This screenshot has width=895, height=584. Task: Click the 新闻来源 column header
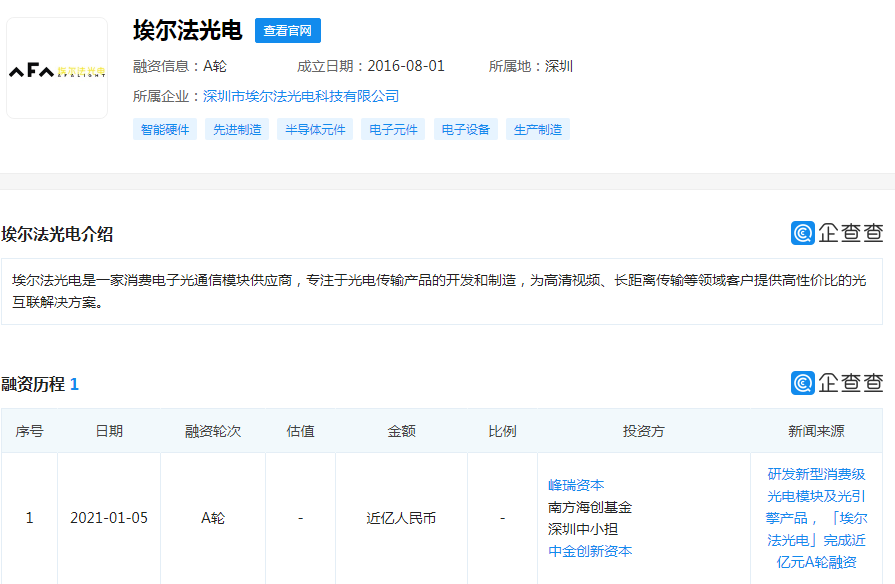[x=816, y=431]
